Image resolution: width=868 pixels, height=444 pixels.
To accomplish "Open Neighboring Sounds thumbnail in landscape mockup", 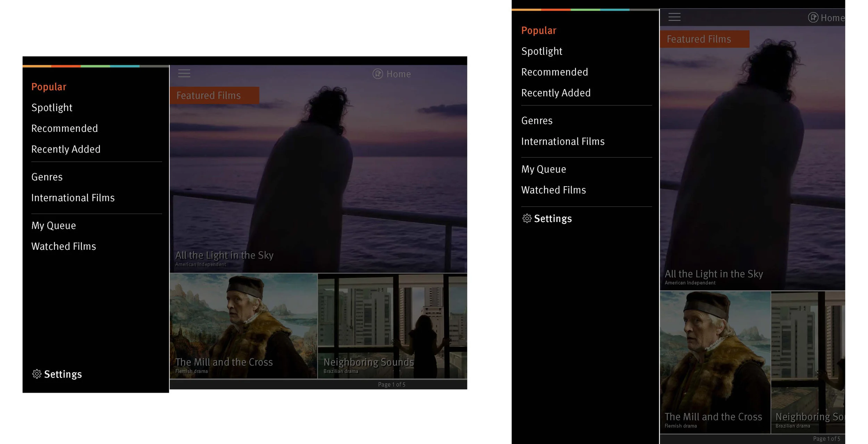I will (x=392, y=326).
